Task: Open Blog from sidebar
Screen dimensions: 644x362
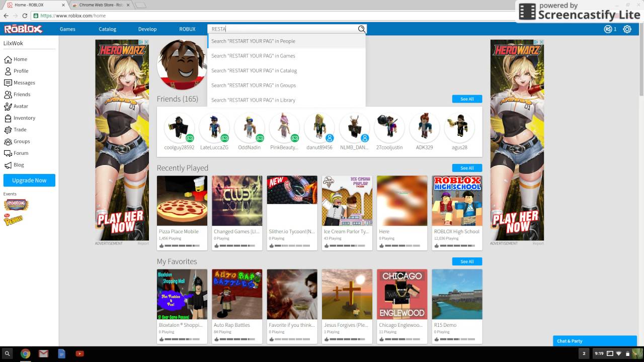Action: (19, 165)
